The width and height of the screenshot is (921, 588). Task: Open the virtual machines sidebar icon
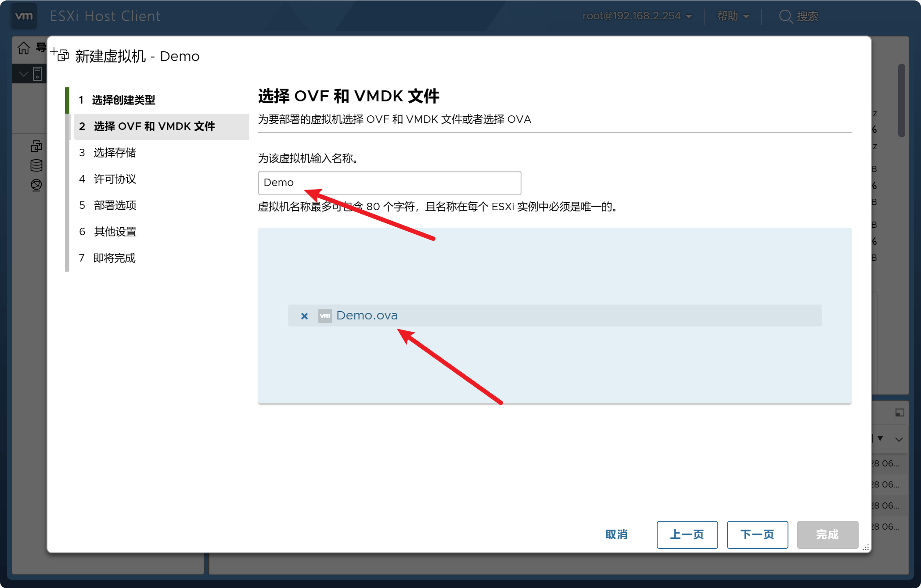[36, 146]
